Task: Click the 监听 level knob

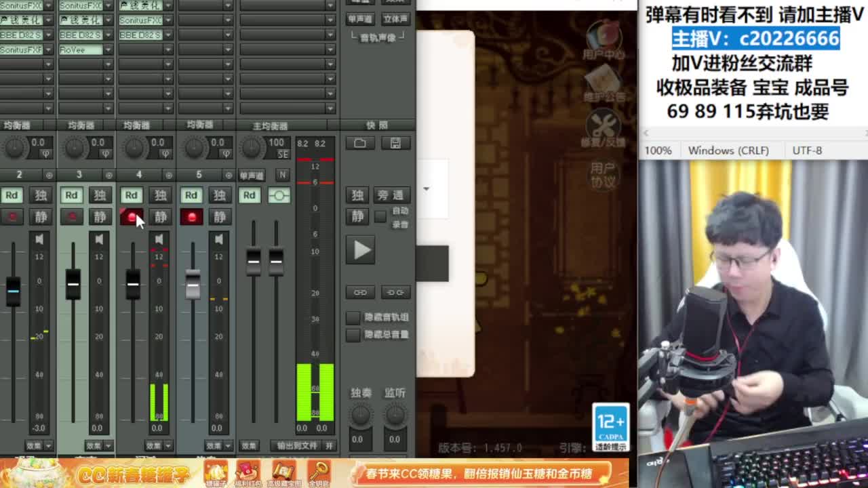Action: (395, 414)
